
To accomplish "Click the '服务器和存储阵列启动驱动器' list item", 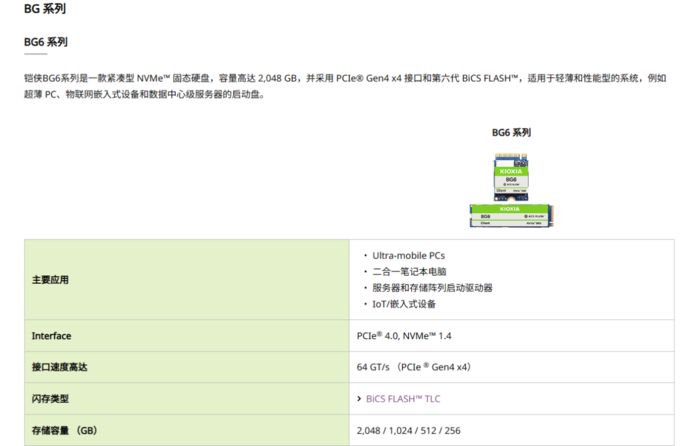I will point(432,288).
